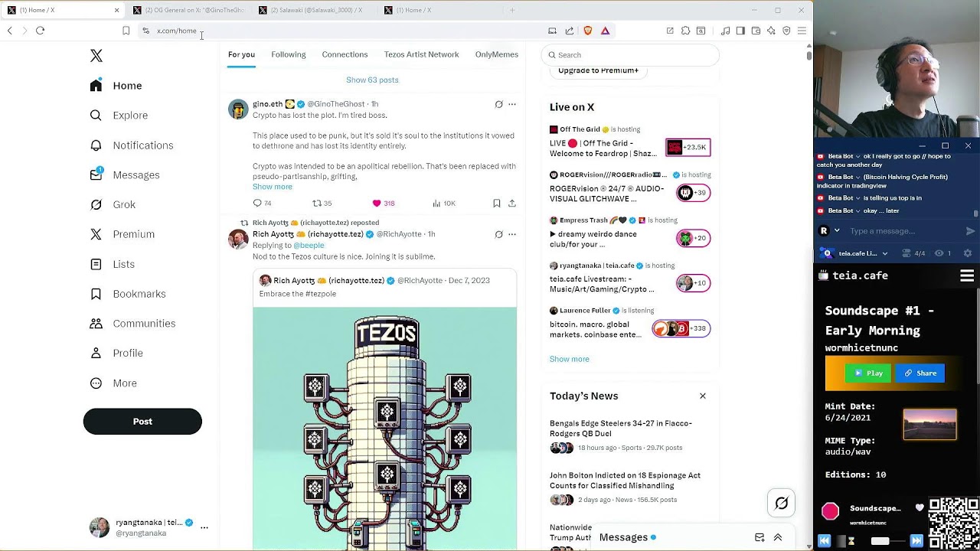Expand the teia.cafe Li... stream dropdown
The width and height of the screenshot is (980, 551).
(885, 253)
